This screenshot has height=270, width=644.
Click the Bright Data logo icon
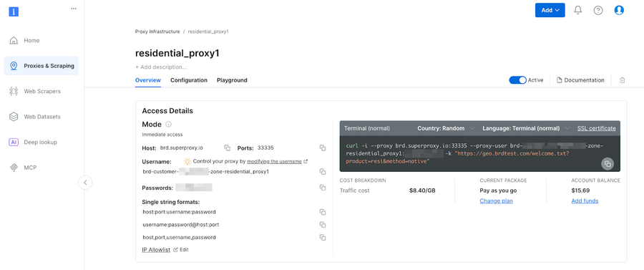14,11
